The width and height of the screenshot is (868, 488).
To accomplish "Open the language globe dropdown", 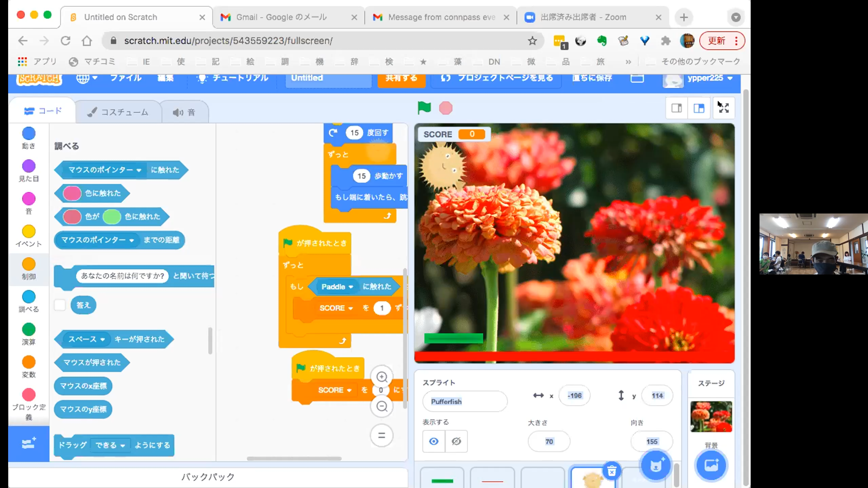I will coord(86,78).
